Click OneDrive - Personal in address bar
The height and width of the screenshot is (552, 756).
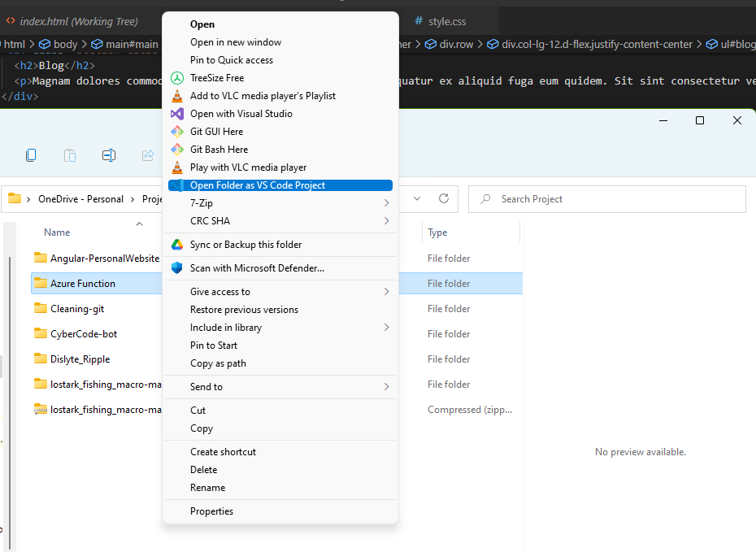[81, 199]
